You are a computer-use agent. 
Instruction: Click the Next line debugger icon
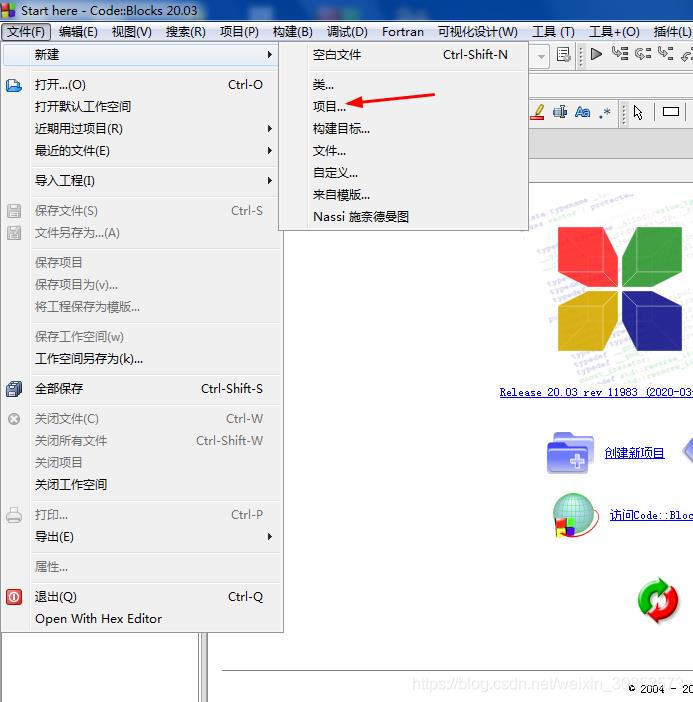pos(620,54)
